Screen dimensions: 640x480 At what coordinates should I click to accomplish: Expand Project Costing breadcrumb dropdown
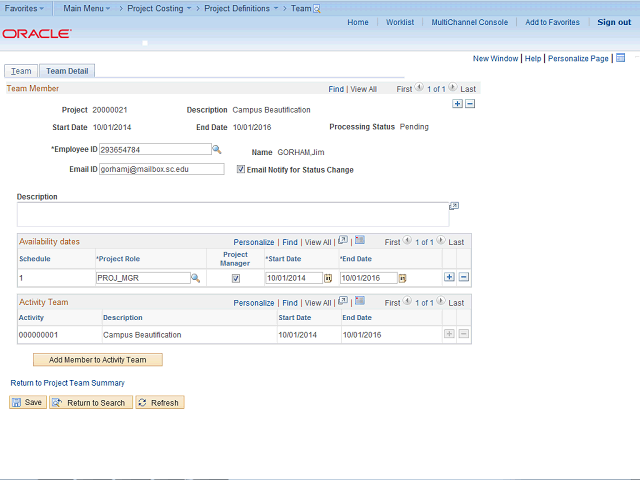(x=159, y=8)
